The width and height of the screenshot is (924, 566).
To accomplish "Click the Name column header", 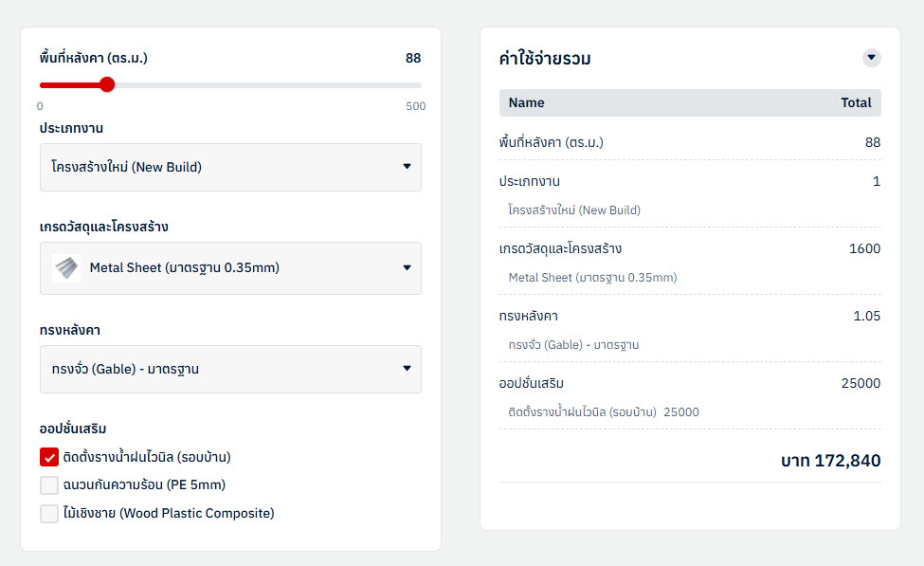I will coord(527,102).
